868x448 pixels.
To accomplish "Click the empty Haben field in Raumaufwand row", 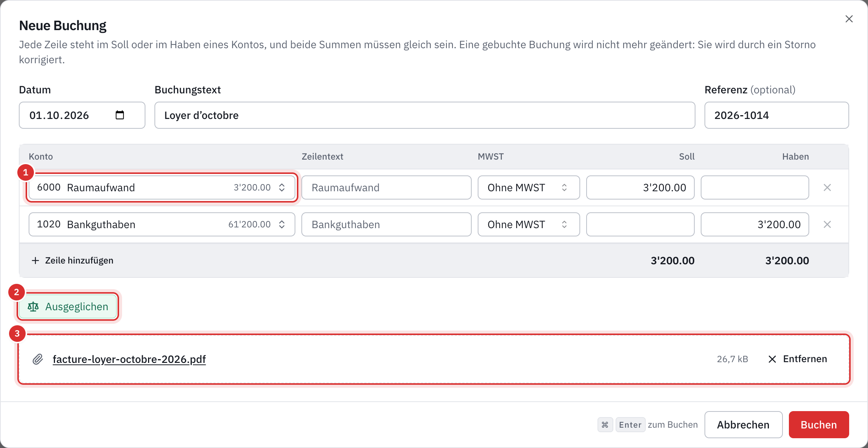I will [x=755, y=187].
